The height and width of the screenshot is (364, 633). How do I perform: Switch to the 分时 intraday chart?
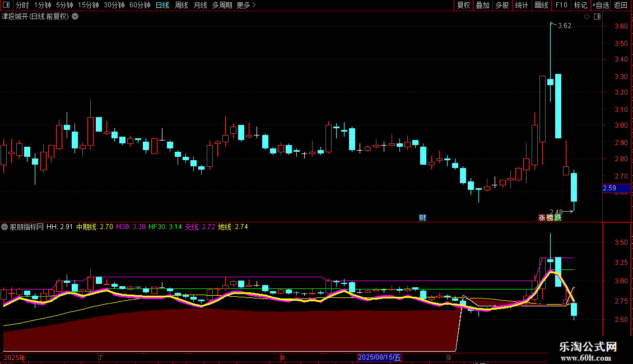click(22, 5)
